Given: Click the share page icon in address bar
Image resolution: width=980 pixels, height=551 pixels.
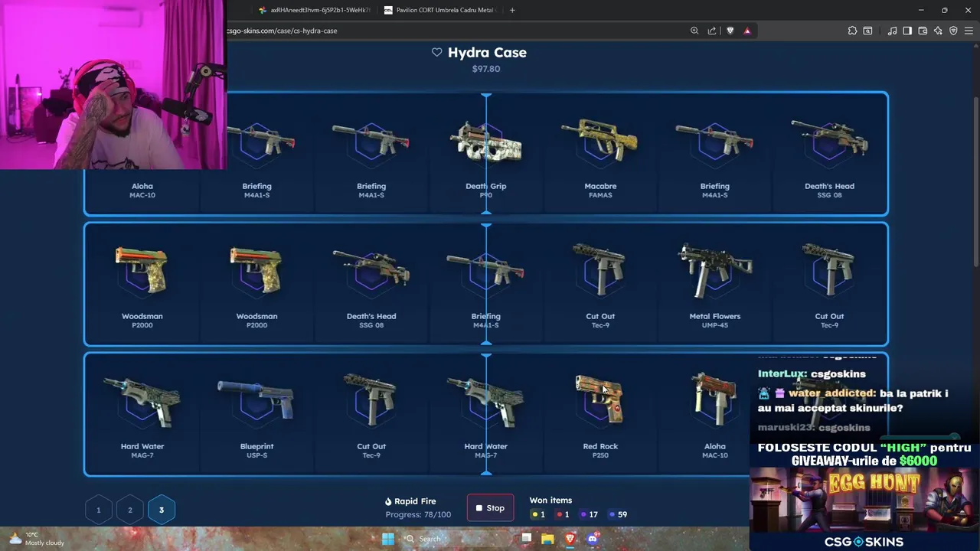Looking at the screenshot, I should (712, 31).
